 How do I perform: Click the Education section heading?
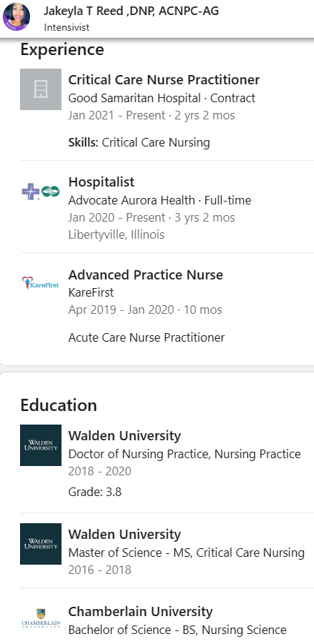point(59,405)
